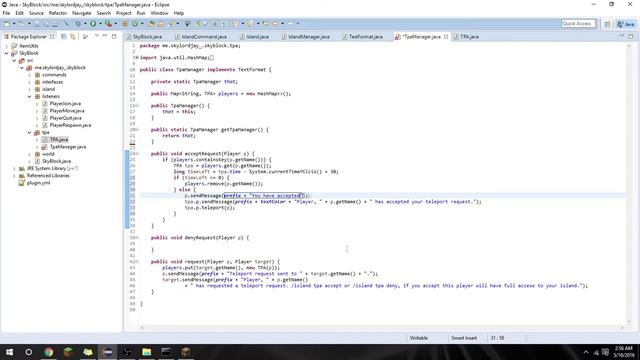Image resolution: width=640 pixels, height=360 pixels.
Task: Expand the world package
Action: [29, 154]
